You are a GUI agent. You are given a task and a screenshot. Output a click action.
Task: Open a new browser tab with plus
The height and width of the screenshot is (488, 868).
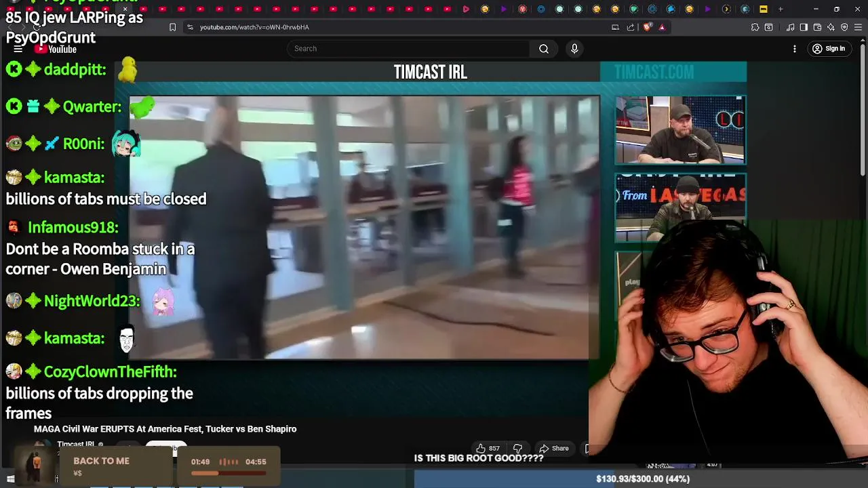coord(781,9)
